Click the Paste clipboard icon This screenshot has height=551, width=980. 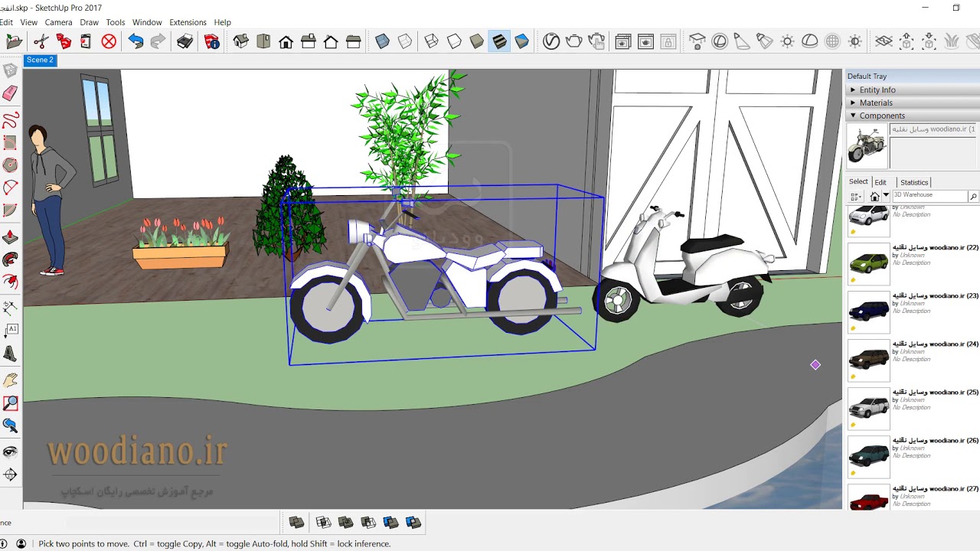(86, 41)
